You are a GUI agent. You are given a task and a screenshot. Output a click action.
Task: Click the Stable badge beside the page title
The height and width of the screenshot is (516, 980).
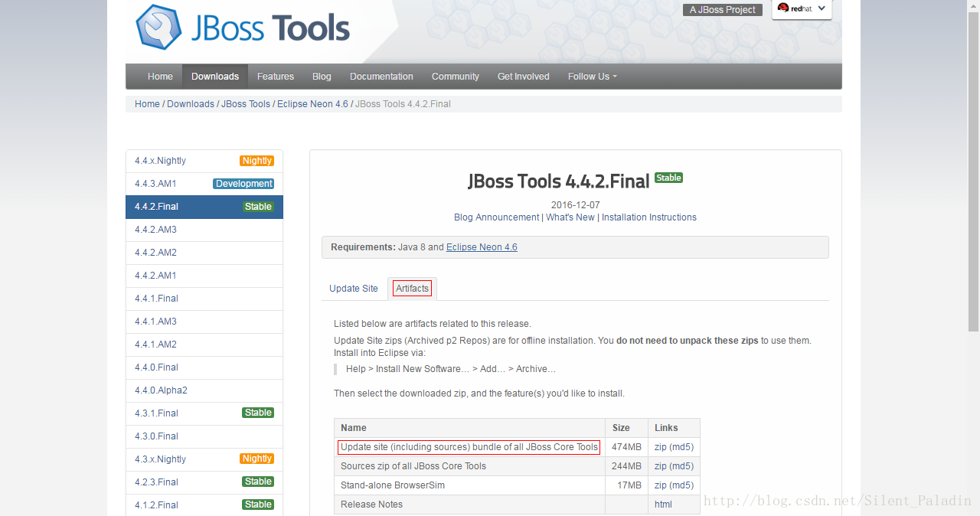pos(668,178)
